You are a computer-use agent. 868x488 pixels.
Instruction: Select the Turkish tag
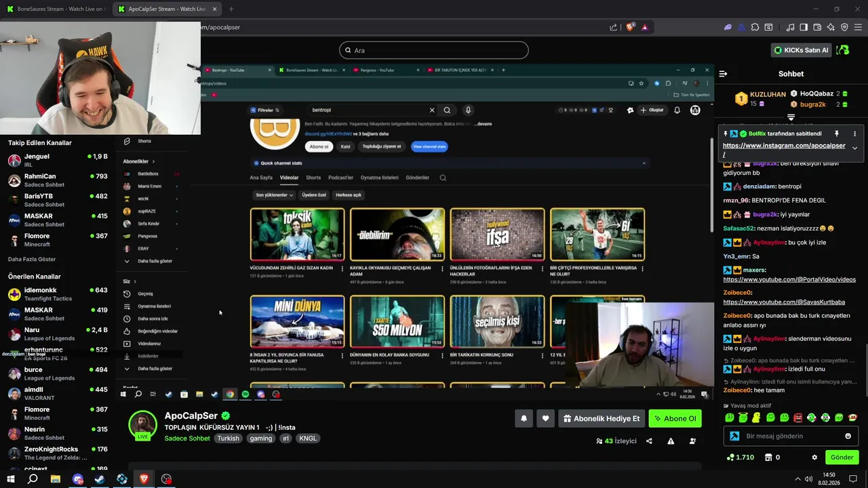[x=228, y=439]
